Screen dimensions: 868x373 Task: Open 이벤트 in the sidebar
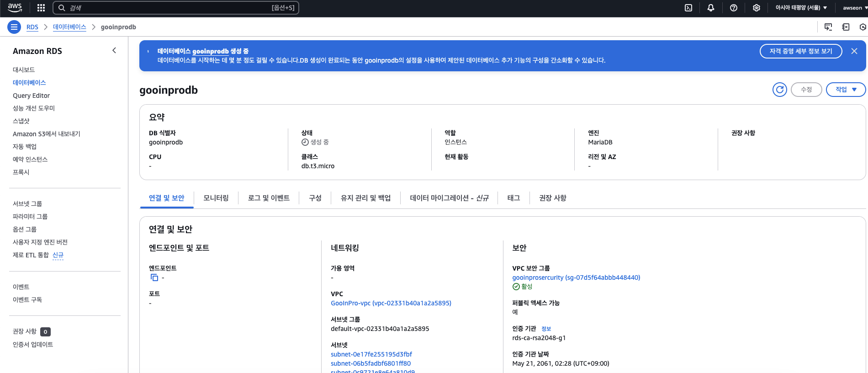click(21, 287)
